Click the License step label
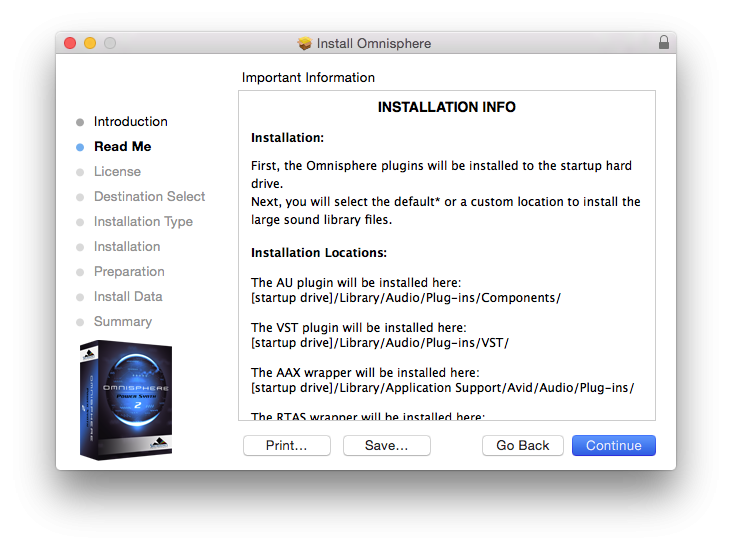732x550 pixels. (117, 171)
